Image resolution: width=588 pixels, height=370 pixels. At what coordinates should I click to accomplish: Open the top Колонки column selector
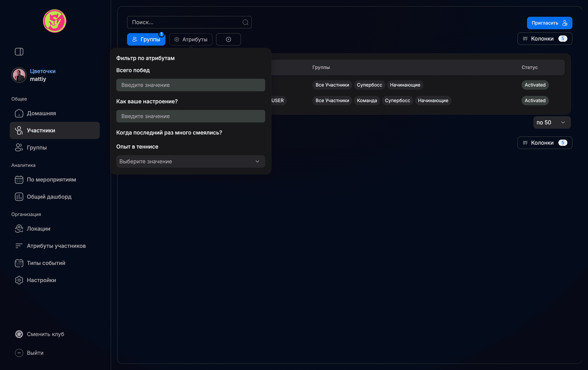point(545,39)
